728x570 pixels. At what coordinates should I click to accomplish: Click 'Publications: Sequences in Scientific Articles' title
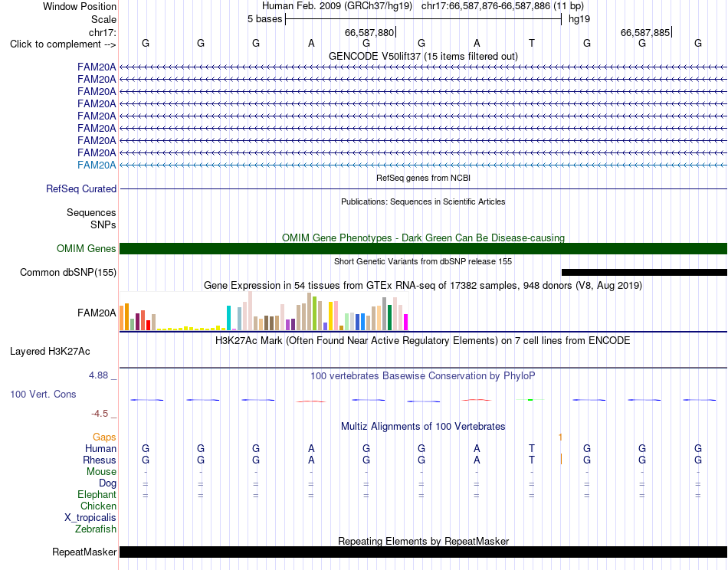(x=424, y=201)
